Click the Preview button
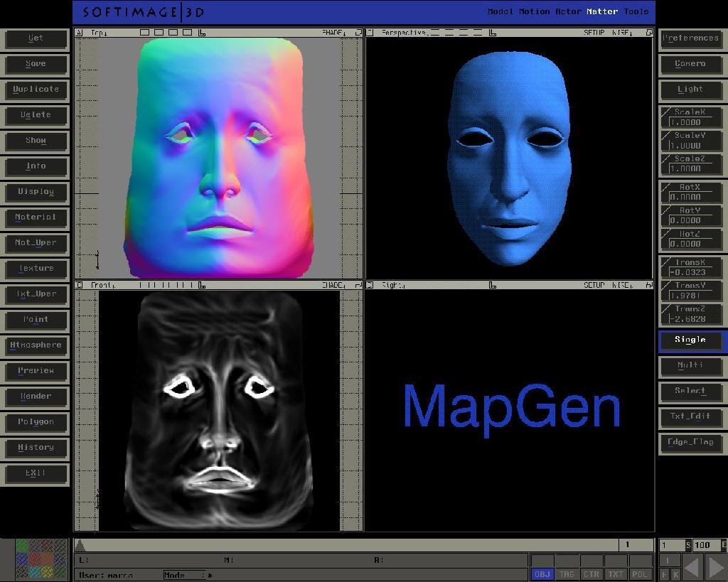 [36, 371]
